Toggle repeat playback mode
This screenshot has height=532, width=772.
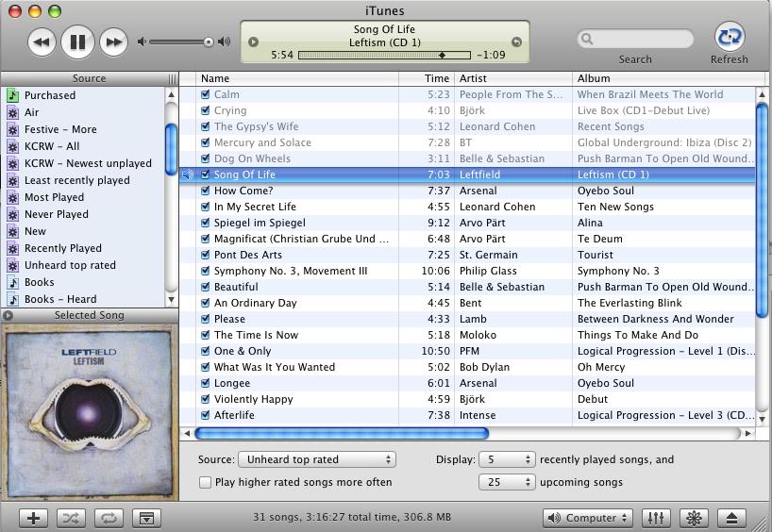click(109, 518)
